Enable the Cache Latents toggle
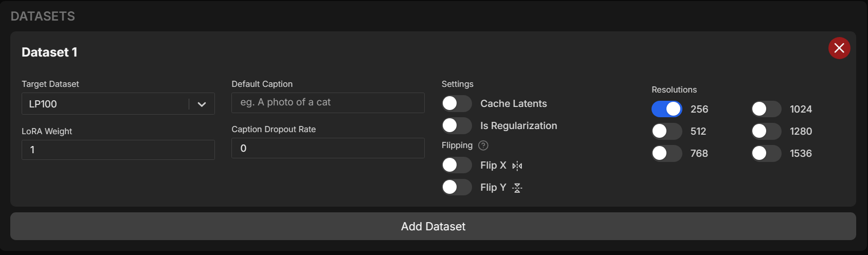The width and height of the screenshot is (868, 255). click(x=457, y=104)
